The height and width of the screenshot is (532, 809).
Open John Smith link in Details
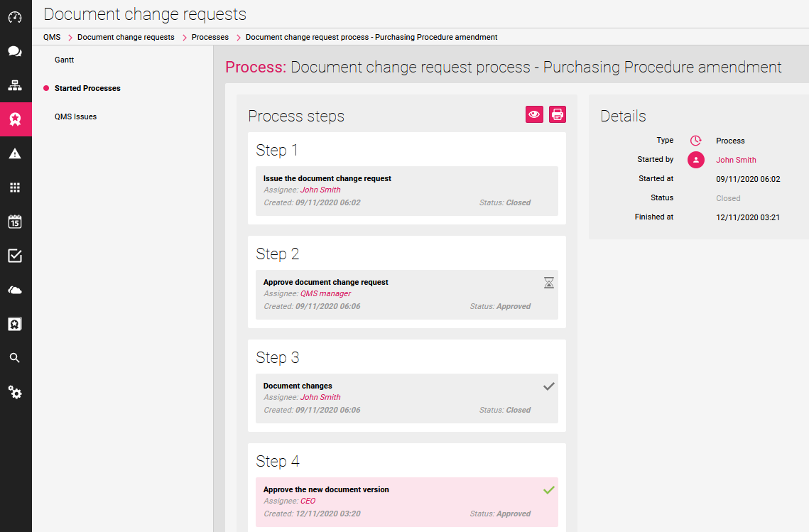point(736,160)
